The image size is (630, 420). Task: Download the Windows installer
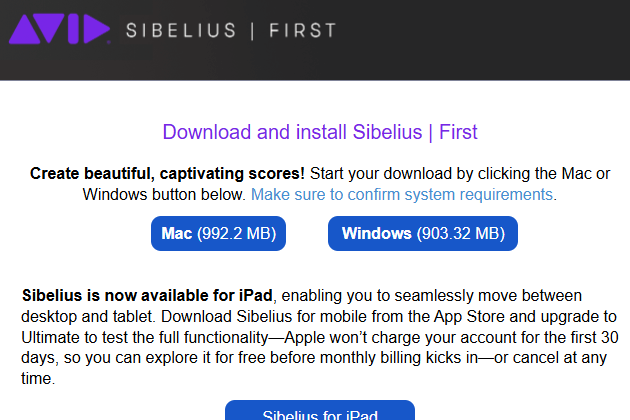[422, 234]
